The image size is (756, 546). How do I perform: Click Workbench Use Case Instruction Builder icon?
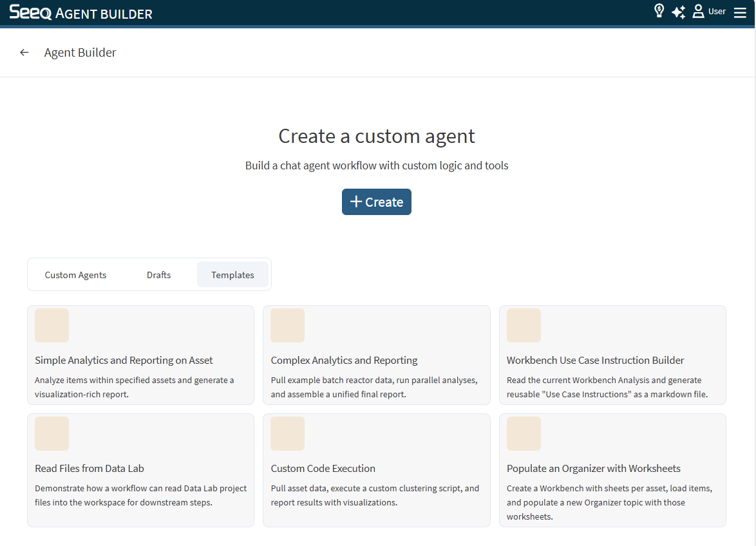pos(524,325)
